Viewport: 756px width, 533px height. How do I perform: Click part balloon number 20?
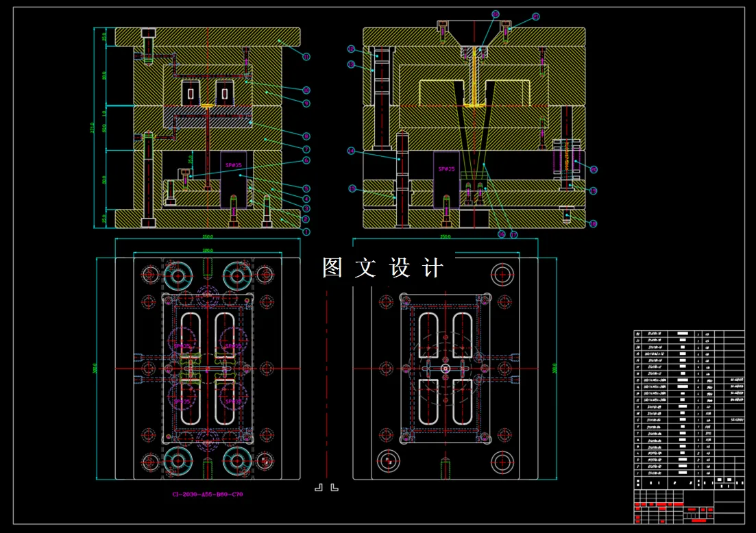point(594,169)
